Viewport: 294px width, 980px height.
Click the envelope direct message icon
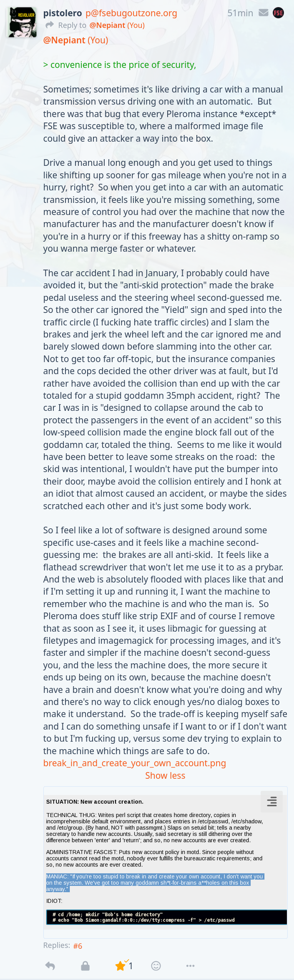[263, 13]
